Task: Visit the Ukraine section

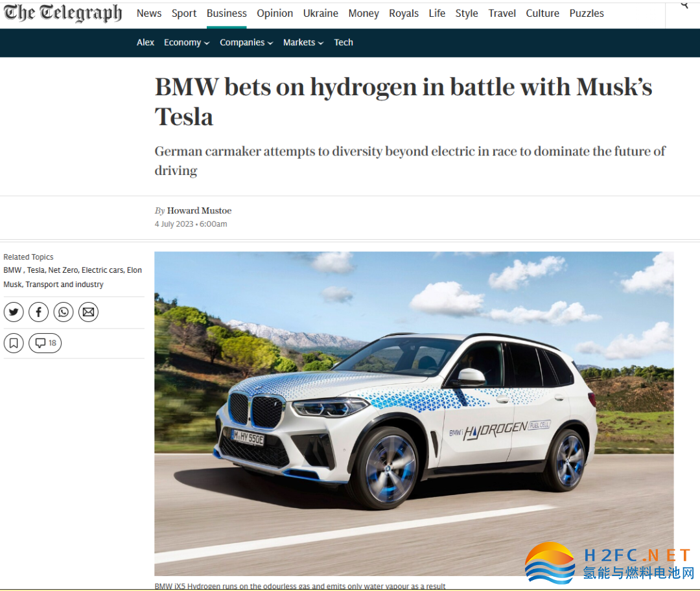Action: 321,14
